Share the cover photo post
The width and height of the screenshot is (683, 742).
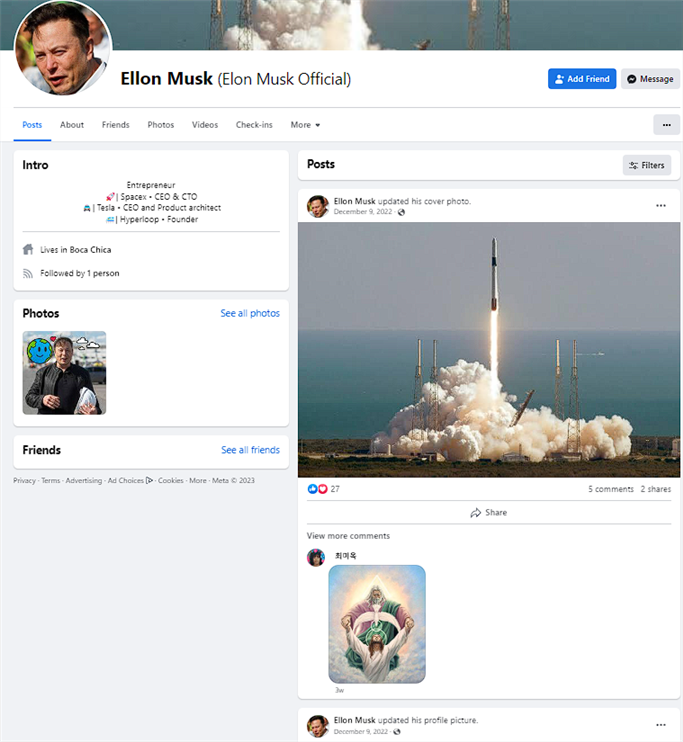click(x=488, y=512)
